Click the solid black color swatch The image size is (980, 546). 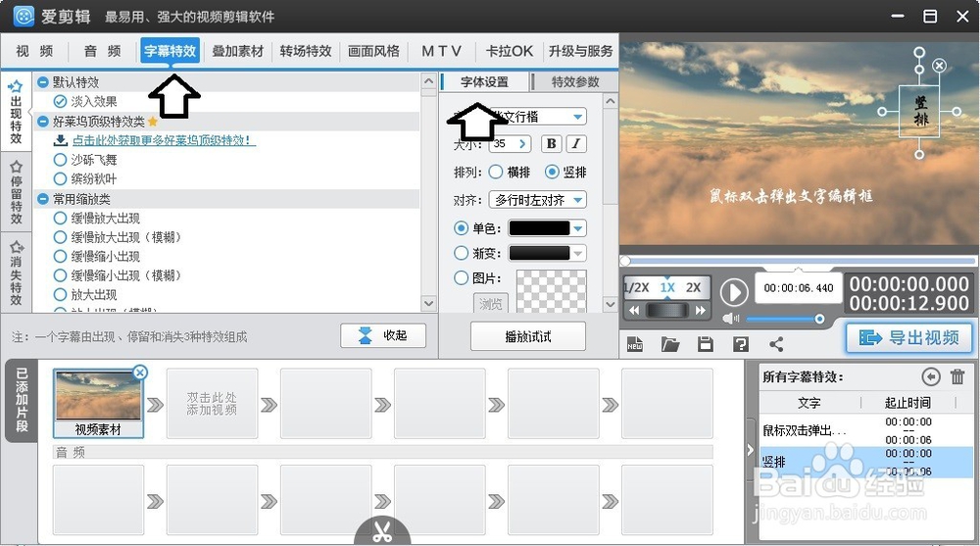coord(539,228)
